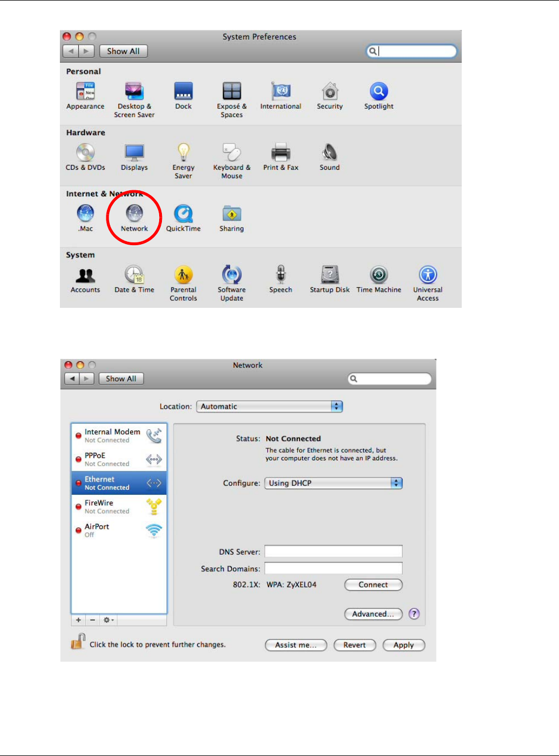Click Show All in System Preferences window

click(123, 51)
